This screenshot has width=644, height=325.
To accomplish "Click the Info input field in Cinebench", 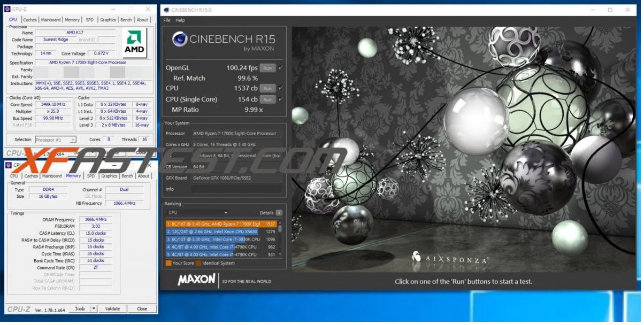I will (x=236, y=189).
